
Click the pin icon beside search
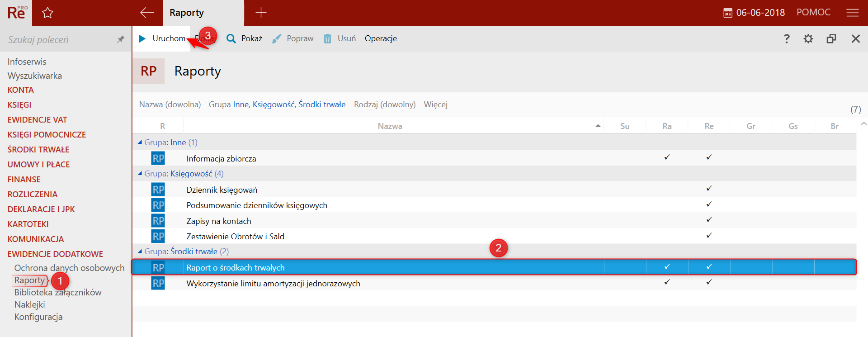click(x=121, y=39)
